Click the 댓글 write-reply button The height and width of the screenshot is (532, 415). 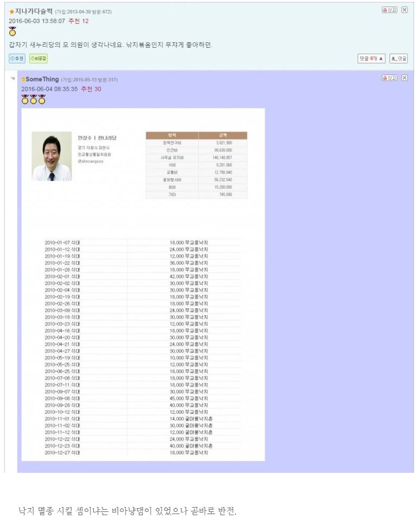(x=399, y=59)
